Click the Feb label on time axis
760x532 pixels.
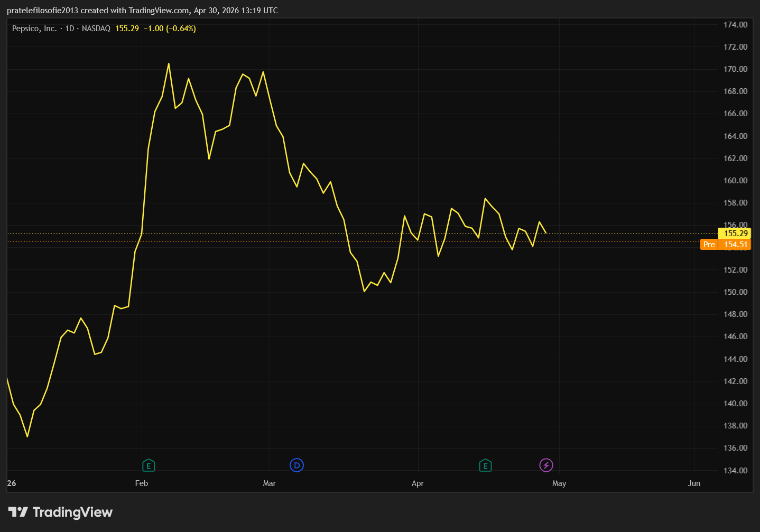(x=142, y=483)
